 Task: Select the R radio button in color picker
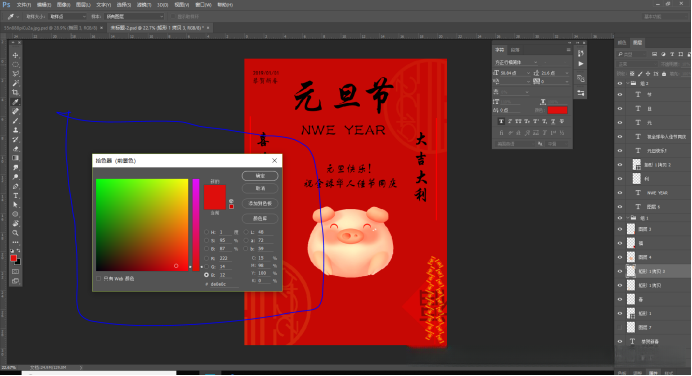(x=206, y=258)
